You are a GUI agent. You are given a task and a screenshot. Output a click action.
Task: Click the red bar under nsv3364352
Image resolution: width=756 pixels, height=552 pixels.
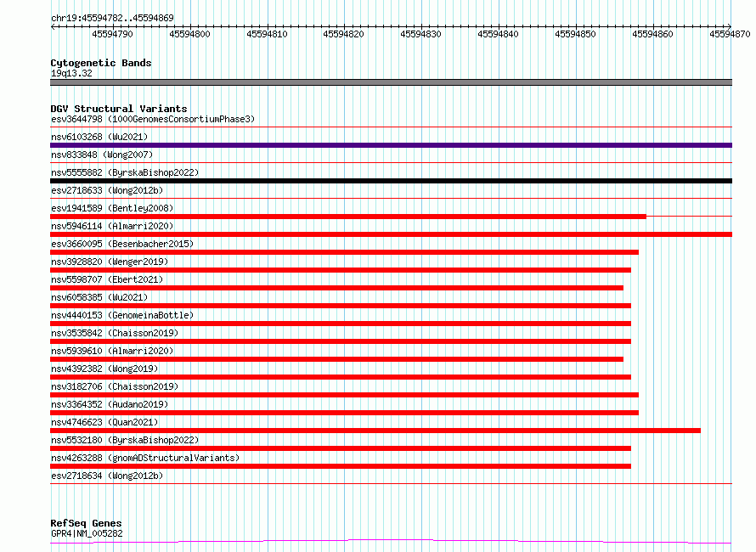344,413
